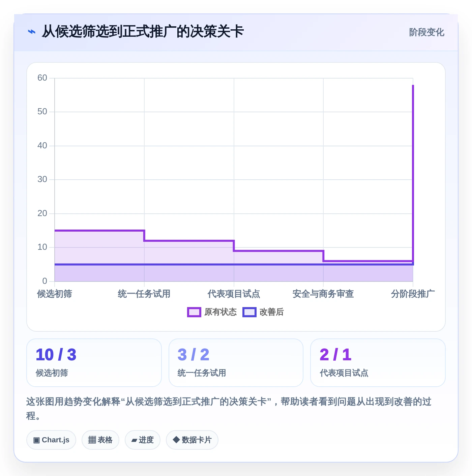Viewport: 472px width, 476px height.
Task: Click the 候选初筛 x-axis label
Action: click(55, 294)
